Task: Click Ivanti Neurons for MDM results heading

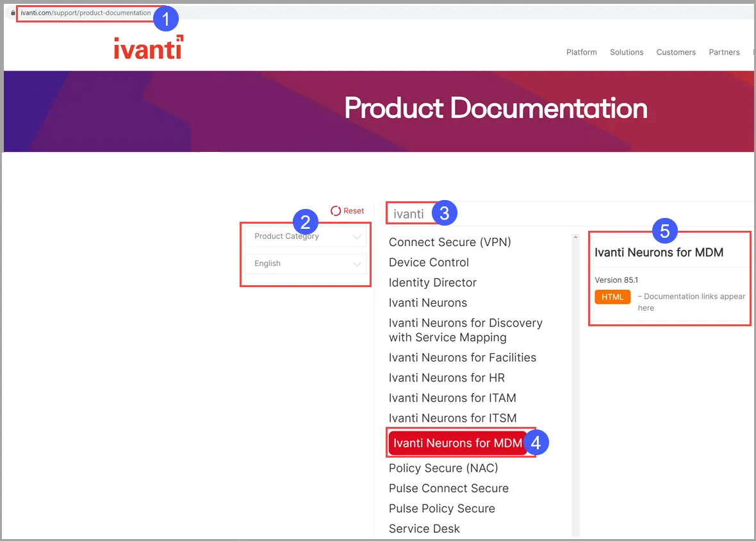Action: click(x=659, y=252)
